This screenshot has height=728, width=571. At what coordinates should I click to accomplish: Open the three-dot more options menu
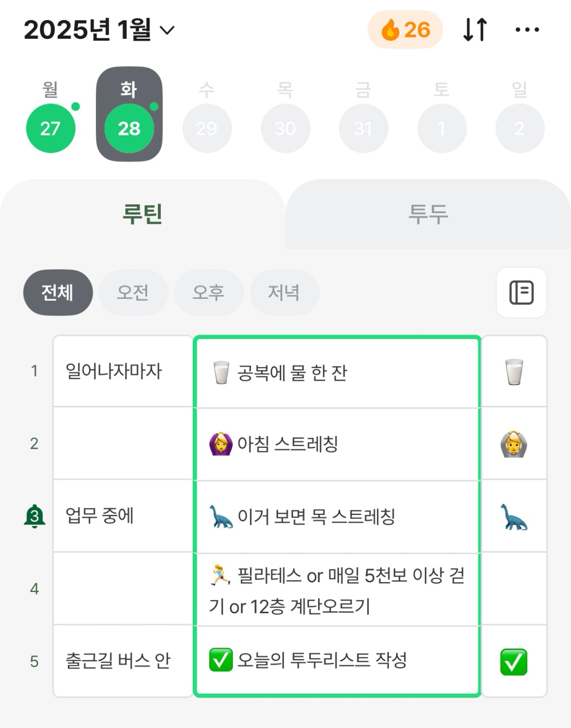(x=527, y=30)
